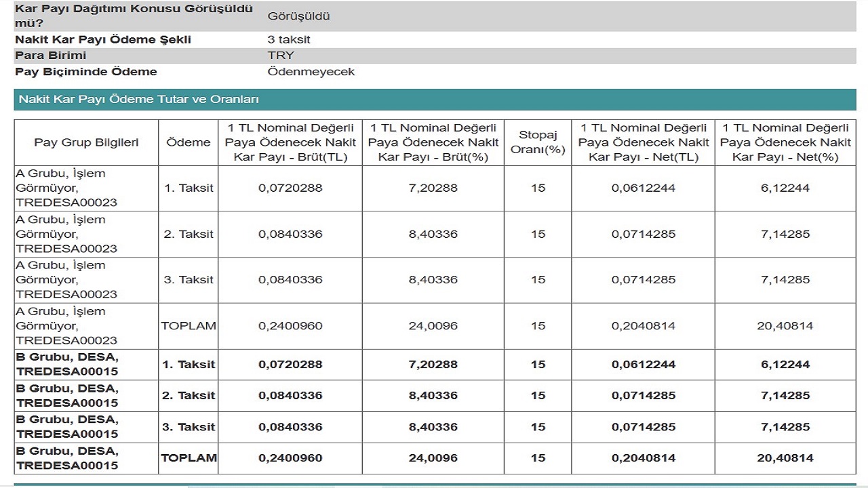868x488 pixels.
Task: Click the Pay Biçiminde Ödeme label
Action: [x=86, y=72]
